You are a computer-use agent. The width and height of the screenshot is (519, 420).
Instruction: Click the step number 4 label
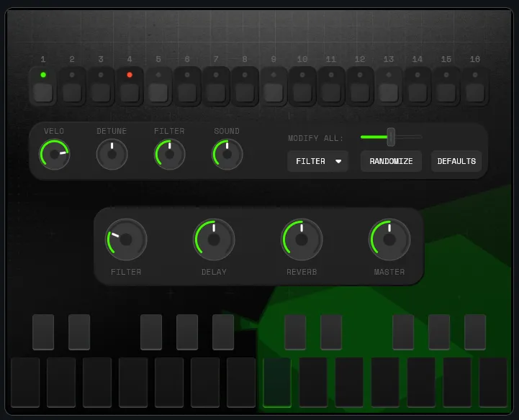click(x=130, y=59)
